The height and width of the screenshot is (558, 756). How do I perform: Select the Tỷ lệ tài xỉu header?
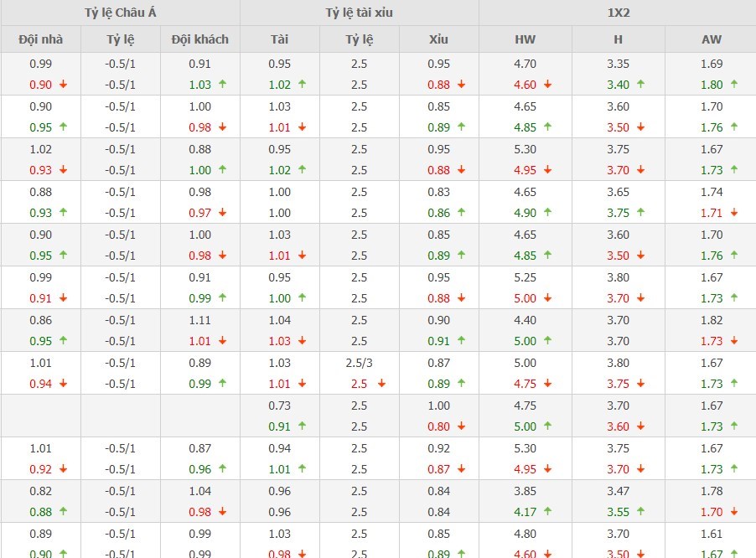coord(359,13)
